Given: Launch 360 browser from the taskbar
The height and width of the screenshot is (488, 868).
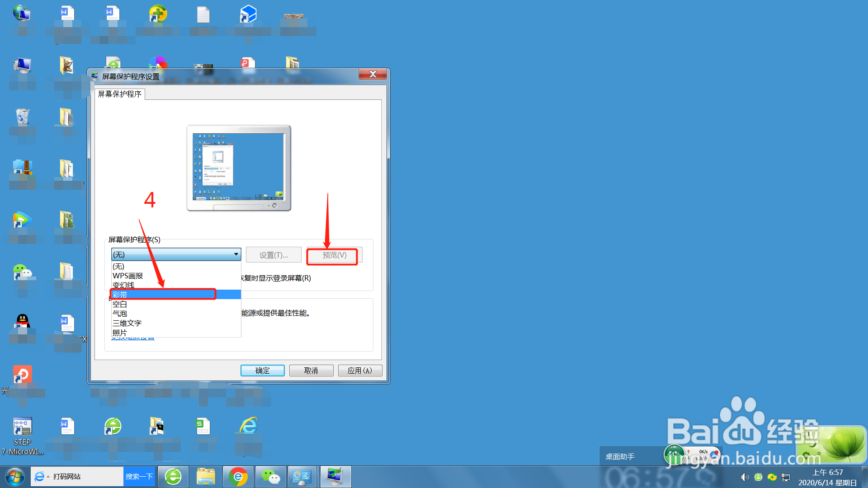Looking at the screenshot, I should pos(173,477).
